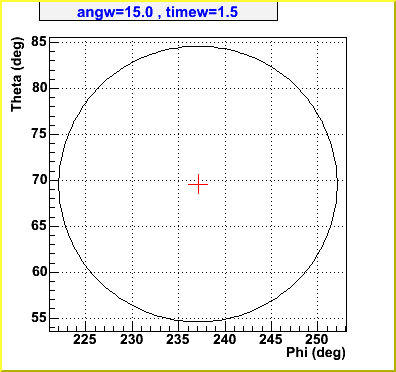Click the 65 label on Theta axis
Screen dimensions: 396x372
(x=39, y=226)
